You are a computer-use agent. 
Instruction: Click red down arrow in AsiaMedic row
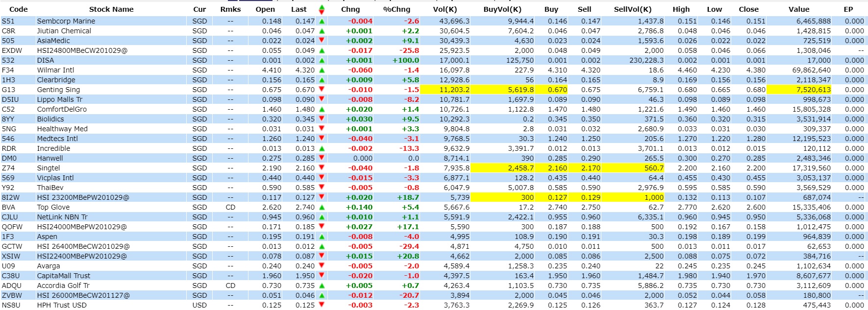(x=322, y=40)
